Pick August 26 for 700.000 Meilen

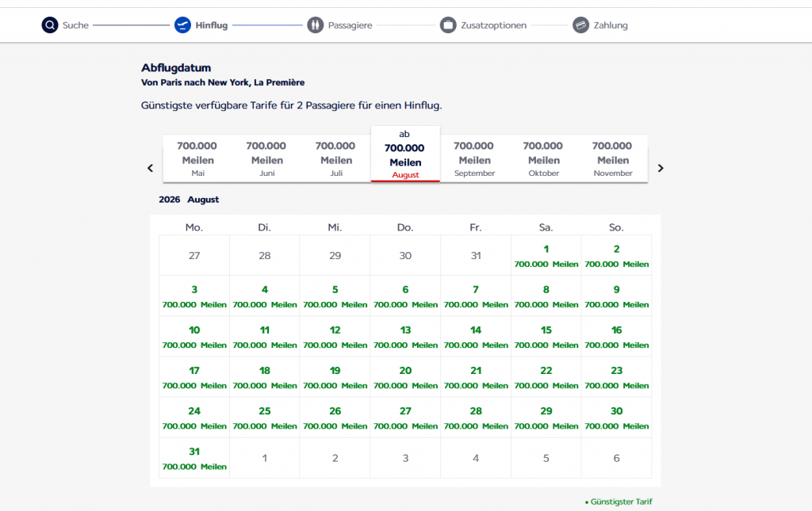335,418
